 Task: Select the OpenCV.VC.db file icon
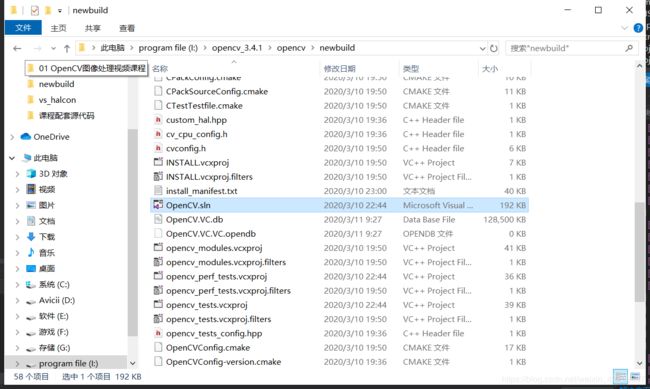158,219
